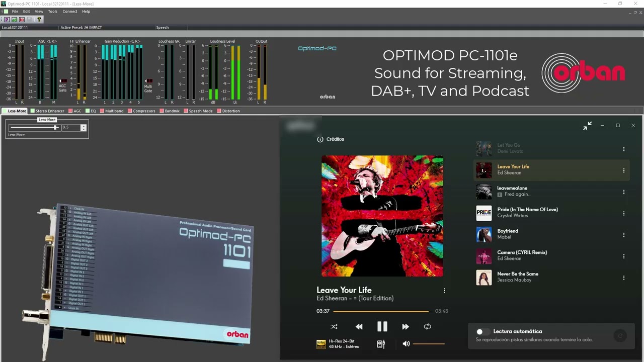
Task: Open the File menu
Action: (x=15, y=12)
